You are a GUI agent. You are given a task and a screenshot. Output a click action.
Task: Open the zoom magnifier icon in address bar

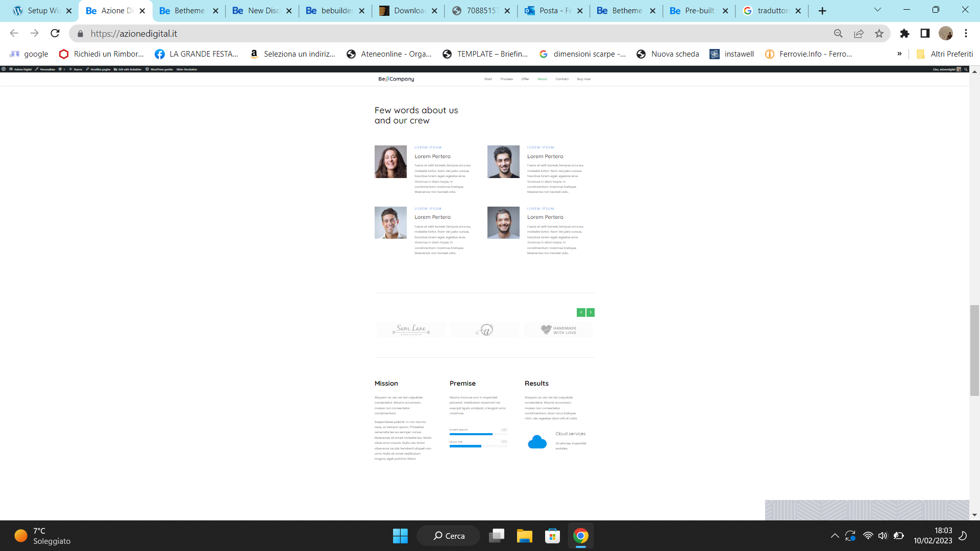pos(838,33)
